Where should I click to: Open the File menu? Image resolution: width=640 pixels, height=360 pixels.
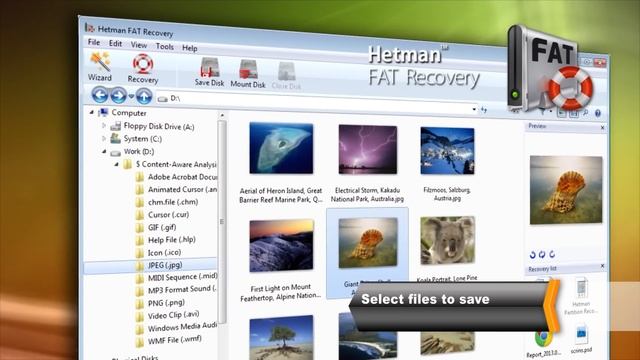94,42
